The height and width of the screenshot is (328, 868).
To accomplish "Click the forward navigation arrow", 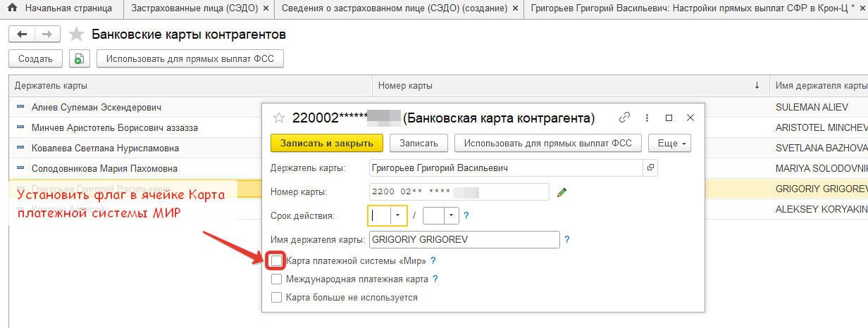I will [x=46, y=35].
